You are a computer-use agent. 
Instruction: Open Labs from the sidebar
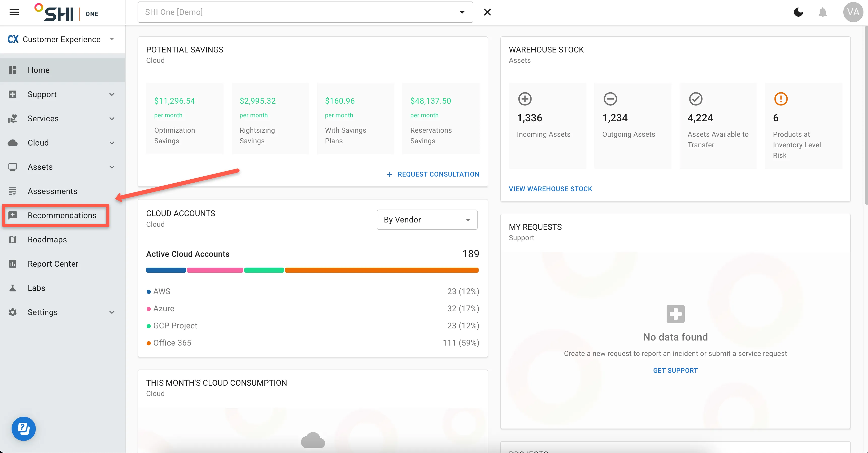pyautogui.click(x=63, y=288)
